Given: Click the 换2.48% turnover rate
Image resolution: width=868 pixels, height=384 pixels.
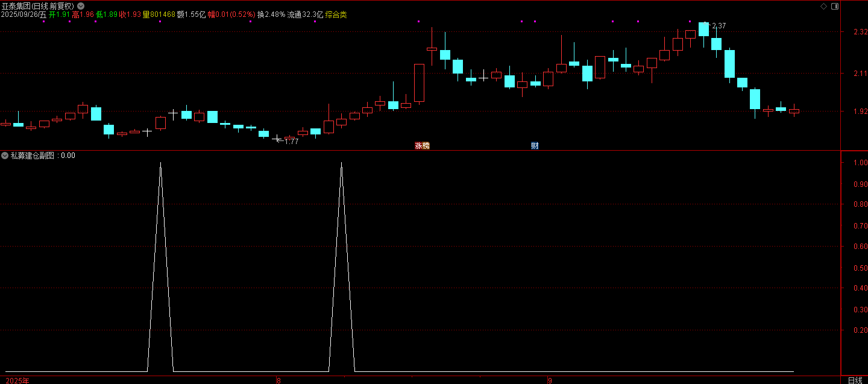Looking at the screenshot, I should coord(271,14).
